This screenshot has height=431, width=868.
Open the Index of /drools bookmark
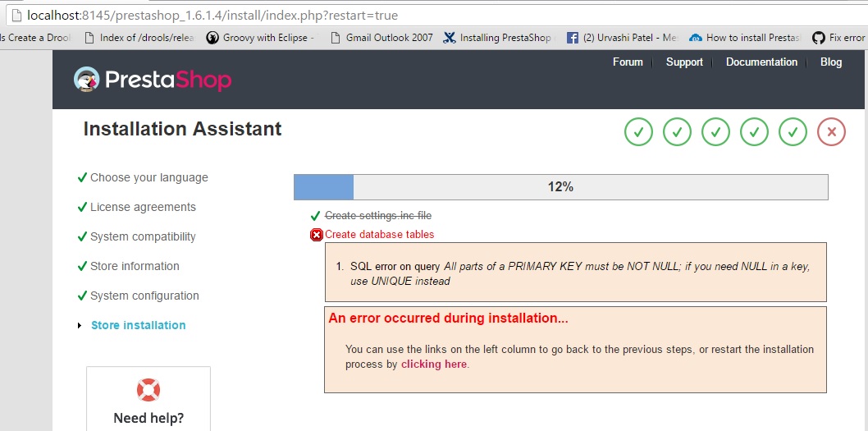click(140, 38)
